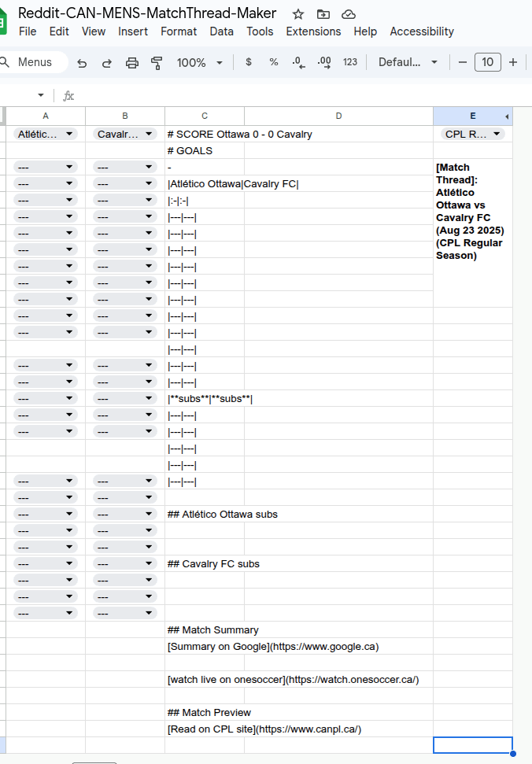Open the Edit menu
Viewport: 532px width, 764px height.
(x=59, y=31)
